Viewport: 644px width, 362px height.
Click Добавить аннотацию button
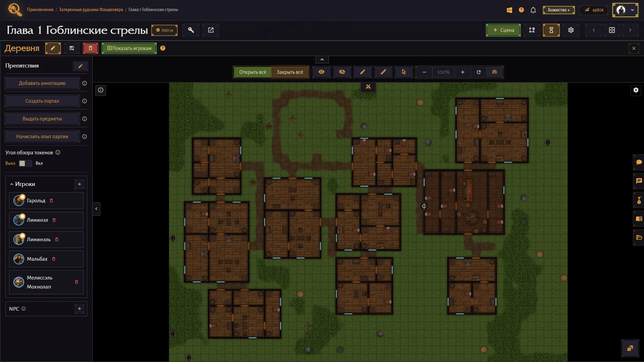point(42,83)
